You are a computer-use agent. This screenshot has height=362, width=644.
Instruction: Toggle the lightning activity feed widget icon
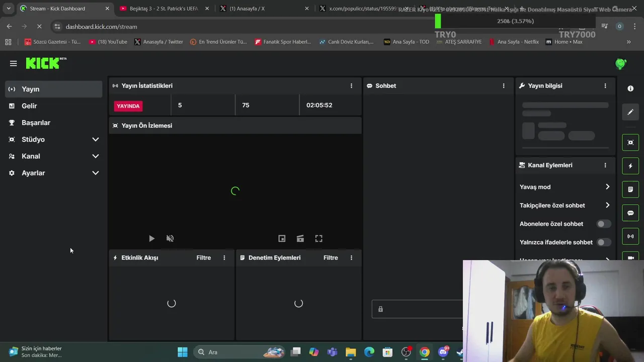630,166
